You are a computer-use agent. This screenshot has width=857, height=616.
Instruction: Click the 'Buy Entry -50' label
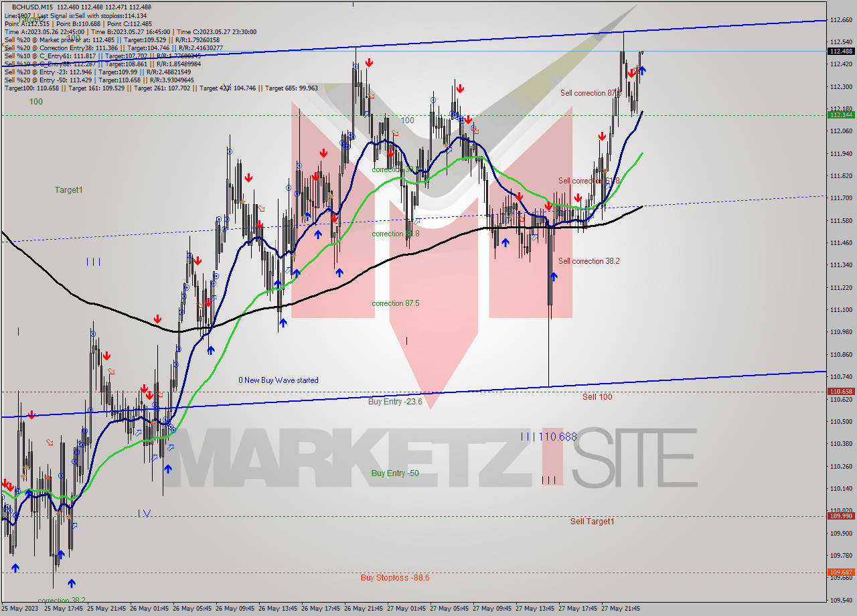[x=395, y=473]
